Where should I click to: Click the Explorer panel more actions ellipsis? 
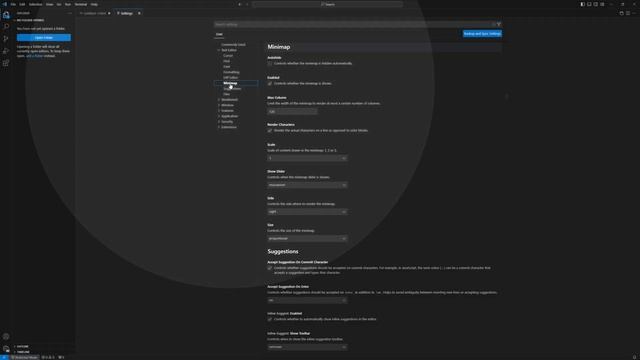pyautogui.click(x=70, y=13)
